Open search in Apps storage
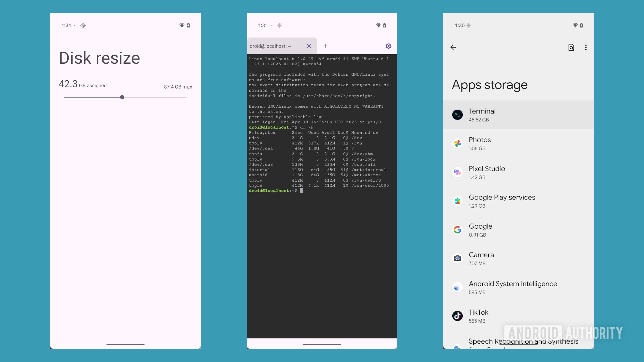The height and width of the screenshot is (362, 644). [571, 47]
